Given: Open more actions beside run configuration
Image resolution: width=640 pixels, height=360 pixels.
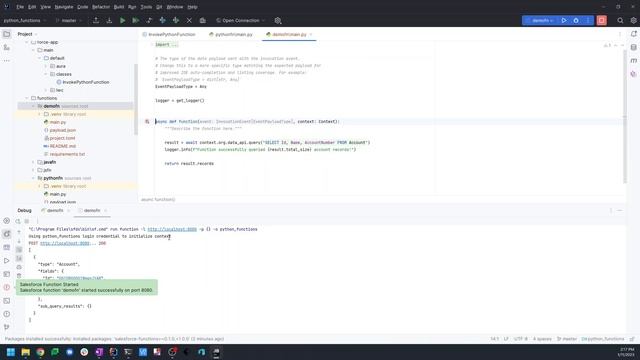Looking at the screenshot, I should coord(588,20).
